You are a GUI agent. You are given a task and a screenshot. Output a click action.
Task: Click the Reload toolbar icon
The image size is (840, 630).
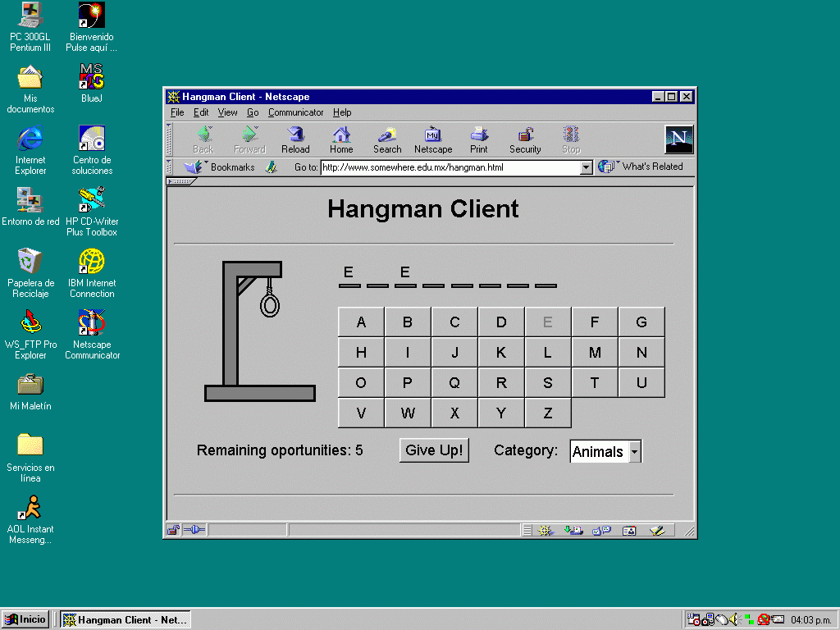tap(295, 139)
